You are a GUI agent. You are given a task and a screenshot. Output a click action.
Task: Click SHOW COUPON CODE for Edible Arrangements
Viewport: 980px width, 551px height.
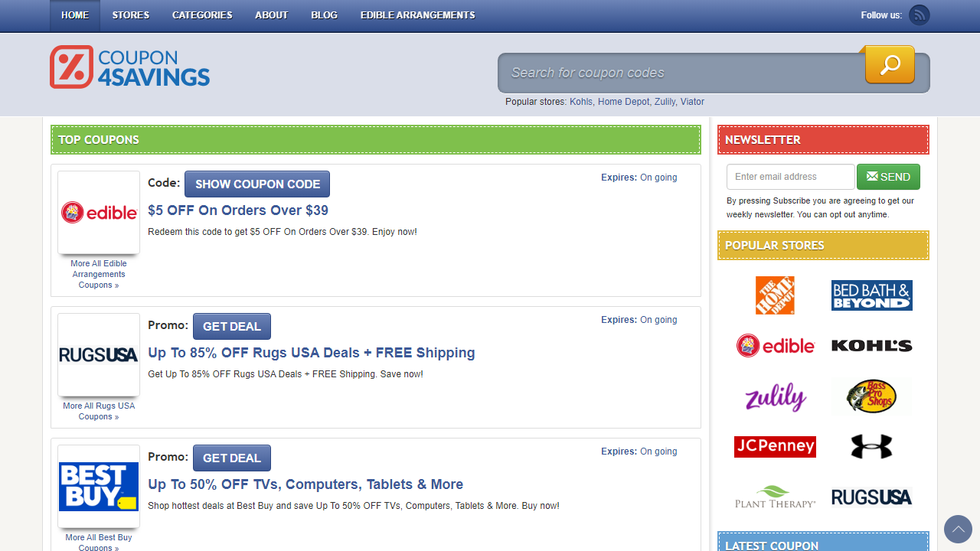(x=257, y=184)
